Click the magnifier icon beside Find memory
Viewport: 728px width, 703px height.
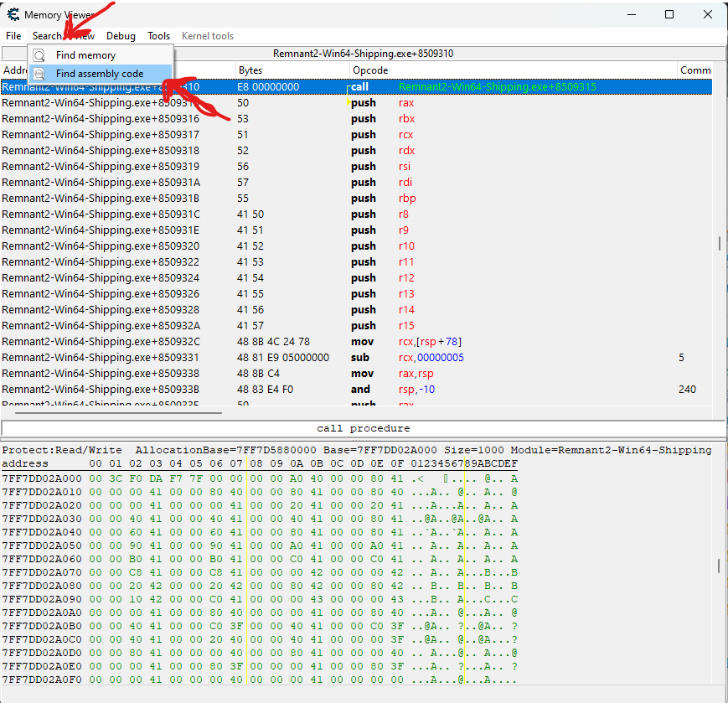click(x=39, y=55)
